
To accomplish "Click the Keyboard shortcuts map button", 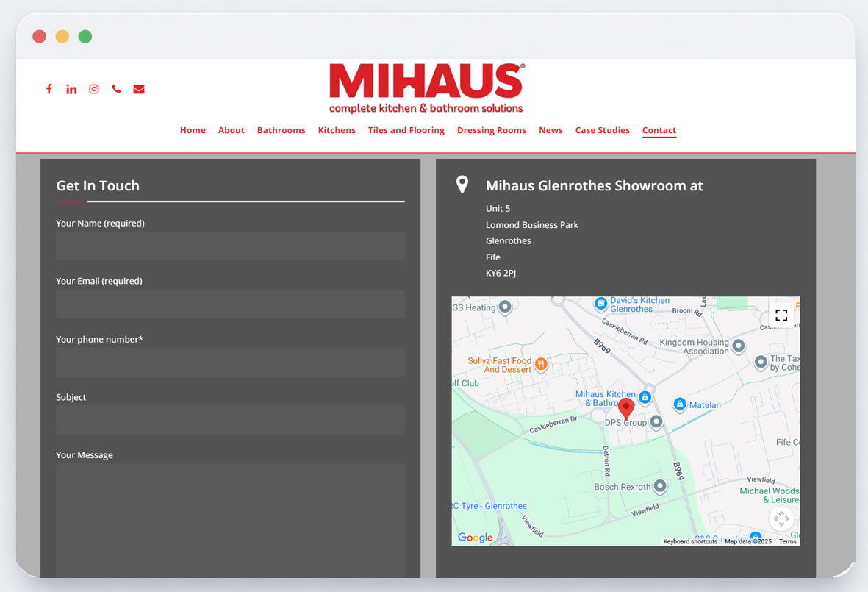I will pyautogui.click(x=689, y=541).
